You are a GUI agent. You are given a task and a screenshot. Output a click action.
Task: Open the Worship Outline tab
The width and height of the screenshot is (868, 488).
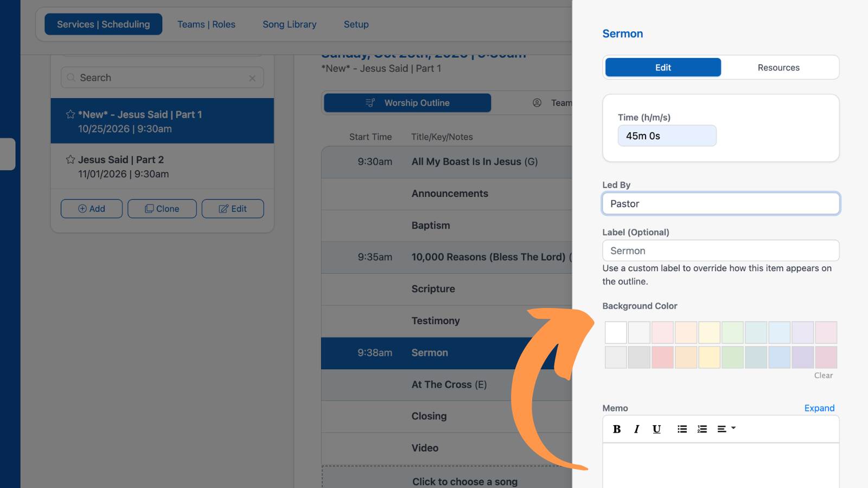tap(407, 103)
